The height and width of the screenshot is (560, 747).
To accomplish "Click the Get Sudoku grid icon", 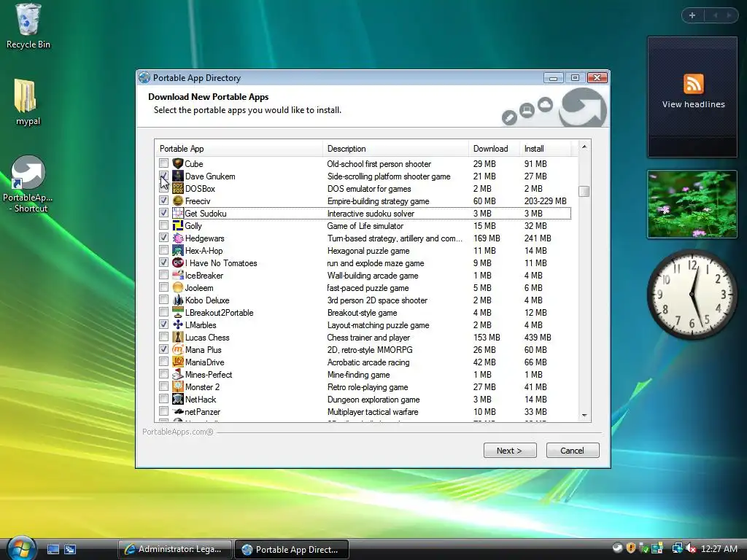I will 178,214.
